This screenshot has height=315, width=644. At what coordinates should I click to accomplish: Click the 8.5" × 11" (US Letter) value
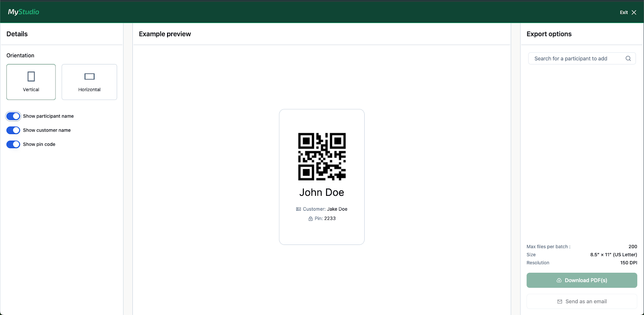[x=613, y=255]
